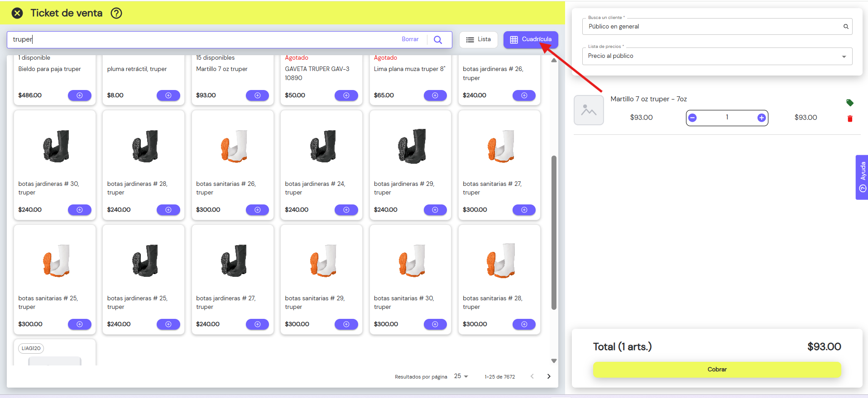Click the Martillo quantity value field
The width and height of the screenshot is (868, 398).
(x=727, y=118)
